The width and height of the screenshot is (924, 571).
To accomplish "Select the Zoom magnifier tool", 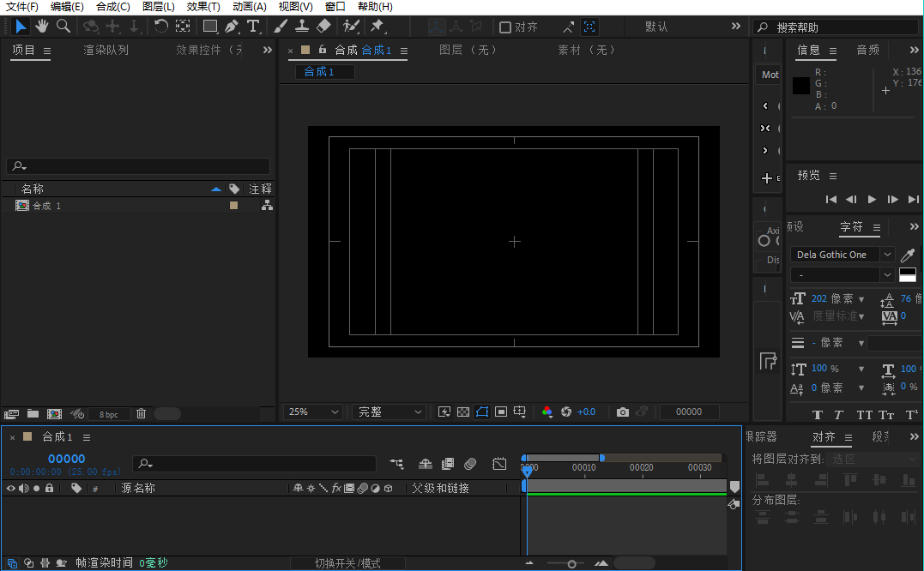I will tap(63, 27).
